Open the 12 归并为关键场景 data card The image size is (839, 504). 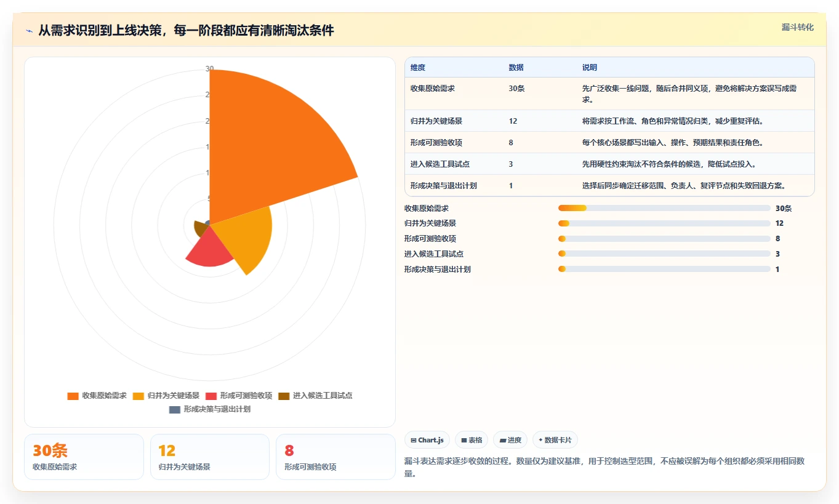click(x=210, y=457)
